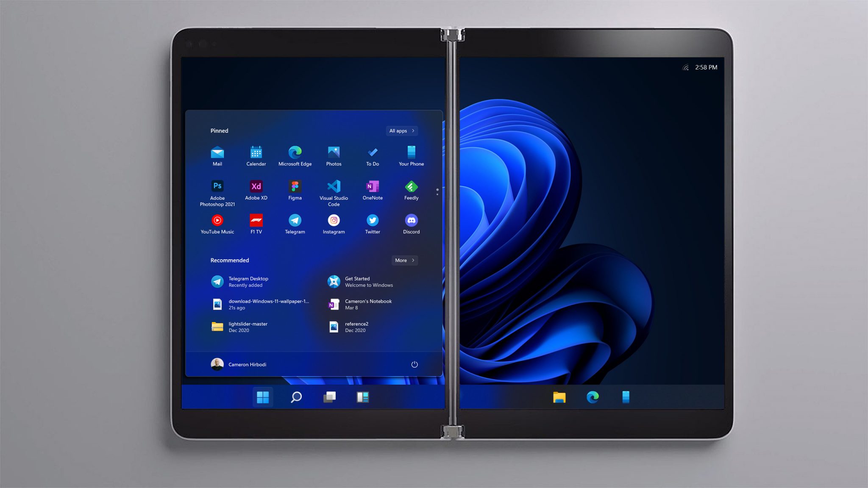Open Search bar in taskbar
The width and height of the screenshot is (868, 488).
pos(296,397)
